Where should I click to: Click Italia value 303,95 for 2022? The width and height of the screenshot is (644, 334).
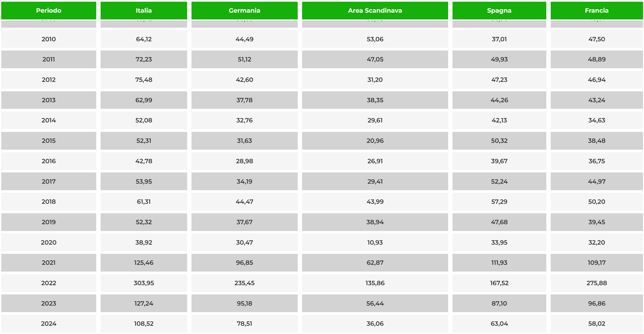144,283
